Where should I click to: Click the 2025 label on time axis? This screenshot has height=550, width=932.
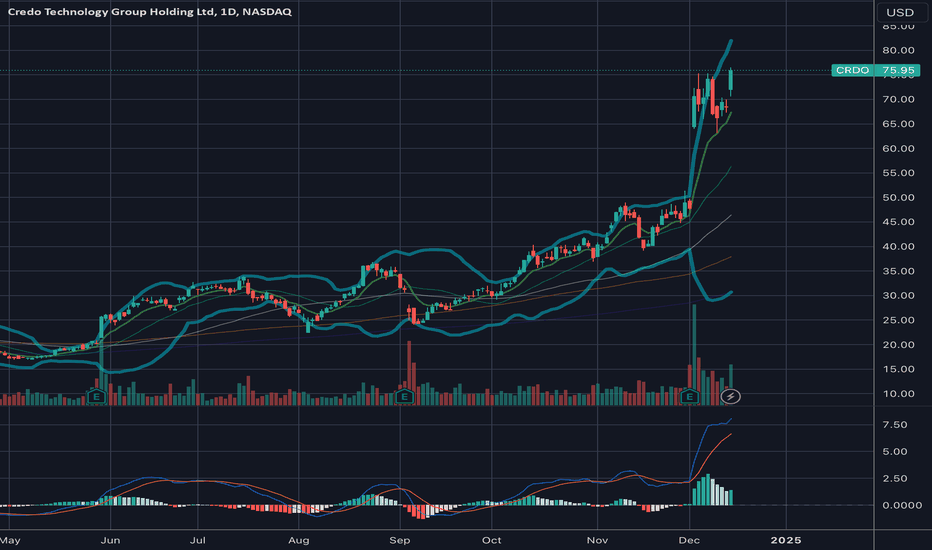point(785,540)
